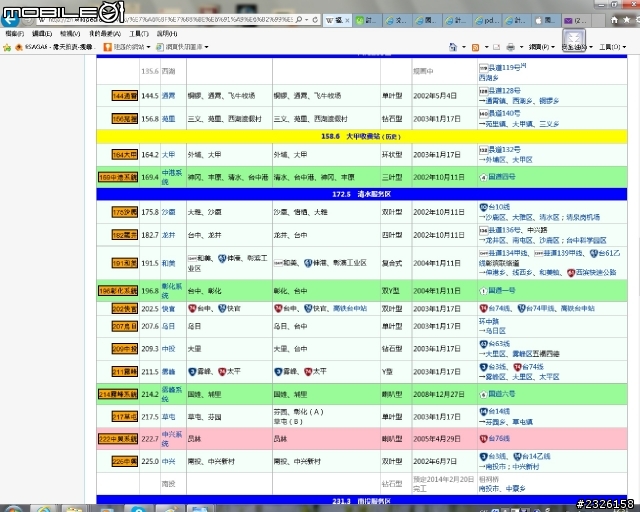Click the National Highway 1 shield icon
This screenshot has width=640, height=512.
[x=483, y=291]
